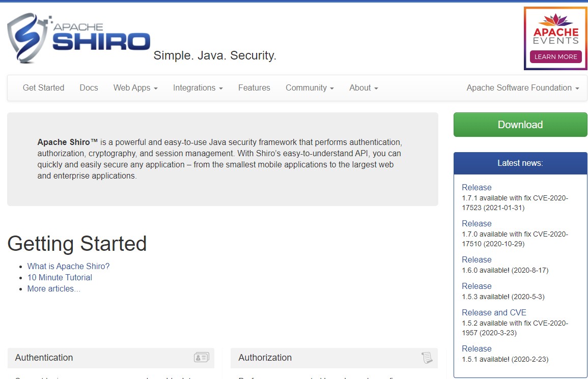The width and height of the screenshot is (588, 379).
Task: Open the Apache Software Foundation dropdown
Action: point(521,88)
